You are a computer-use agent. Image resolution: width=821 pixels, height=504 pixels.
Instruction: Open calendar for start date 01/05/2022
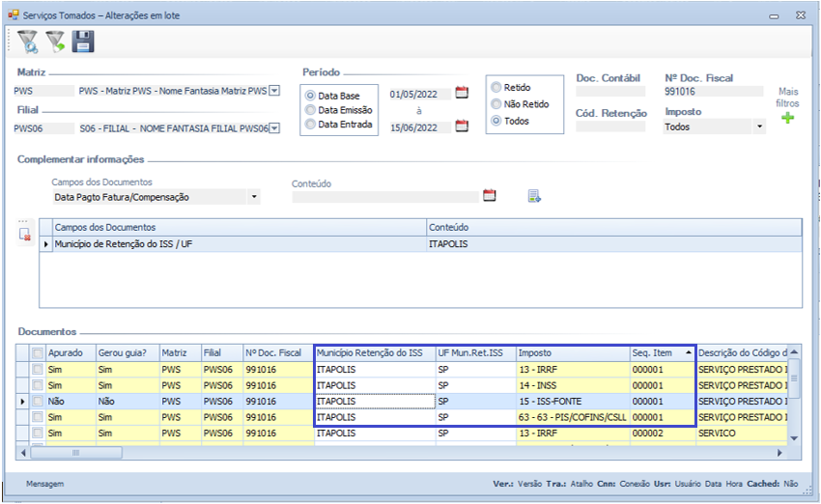tap(462, 94)
